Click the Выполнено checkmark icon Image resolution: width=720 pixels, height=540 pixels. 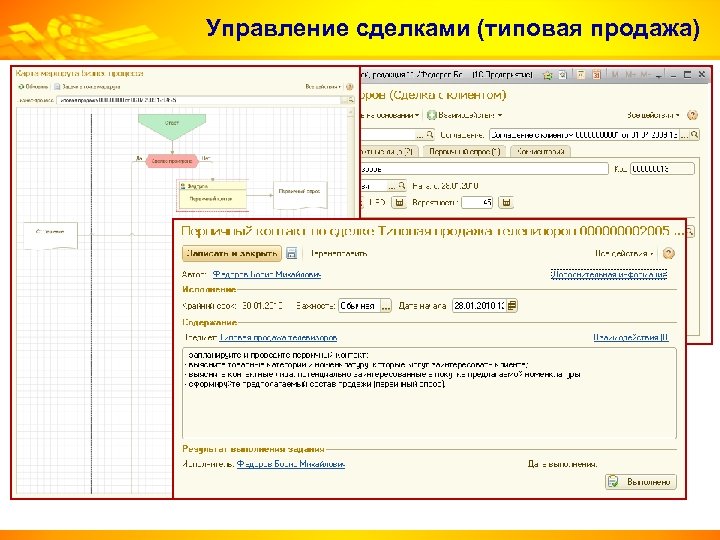tap(613, 482)
